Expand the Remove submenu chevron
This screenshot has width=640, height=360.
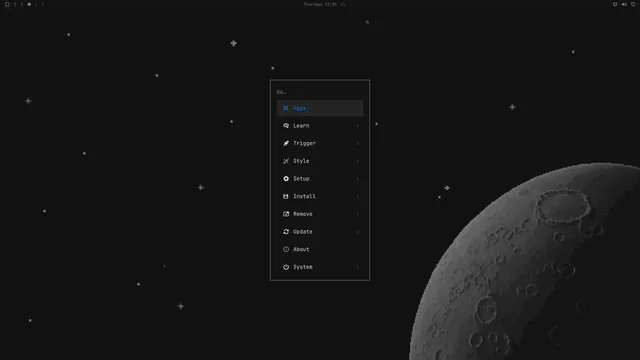tap(358, 214)
